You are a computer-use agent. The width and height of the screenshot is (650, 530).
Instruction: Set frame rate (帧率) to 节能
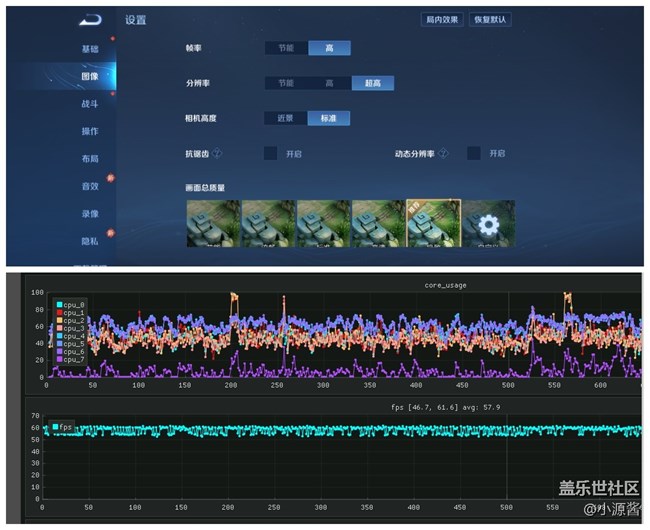click(286, 48)
